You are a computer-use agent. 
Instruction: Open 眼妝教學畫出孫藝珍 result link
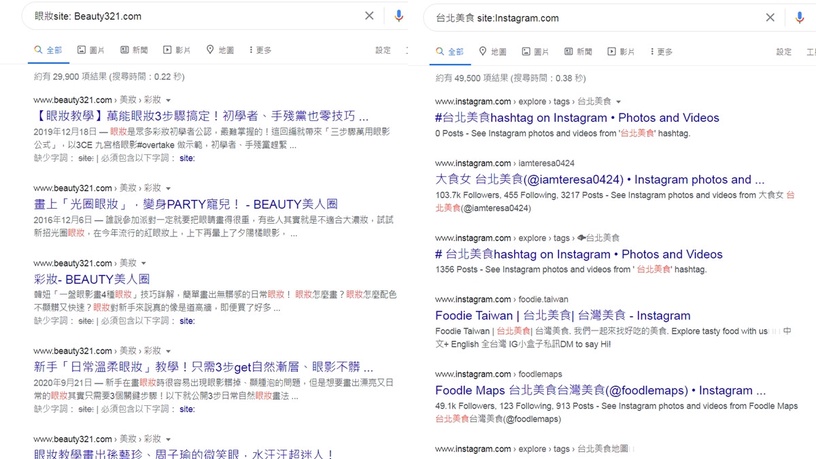183,453
